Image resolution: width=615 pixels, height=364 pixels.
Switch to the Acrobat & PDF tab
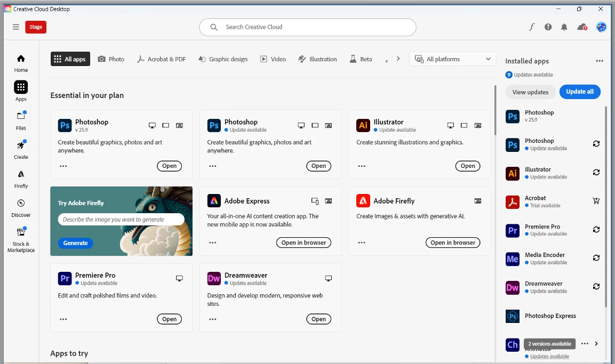click(161, 59)
